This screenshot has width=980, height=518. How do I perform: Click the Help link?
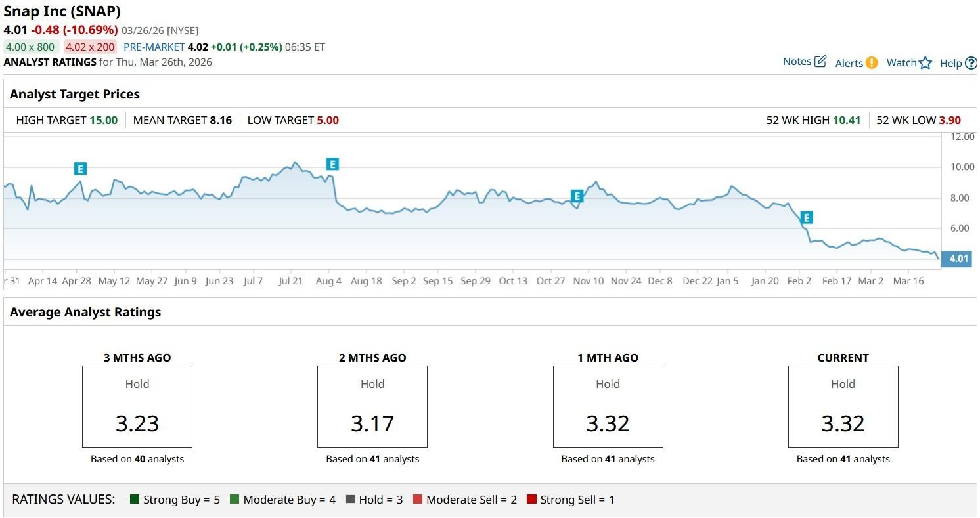click(x=950, y=64)
